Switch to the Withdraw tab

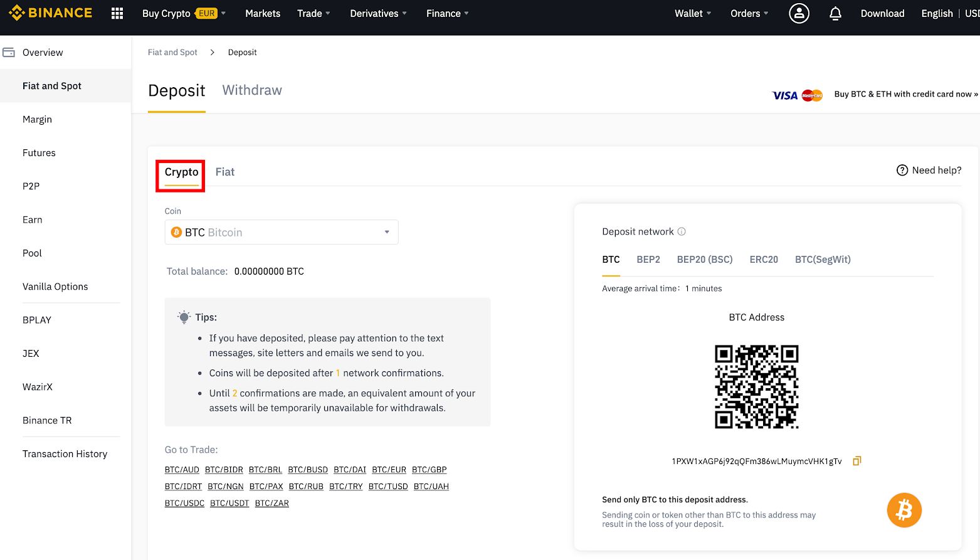[252, 90]
